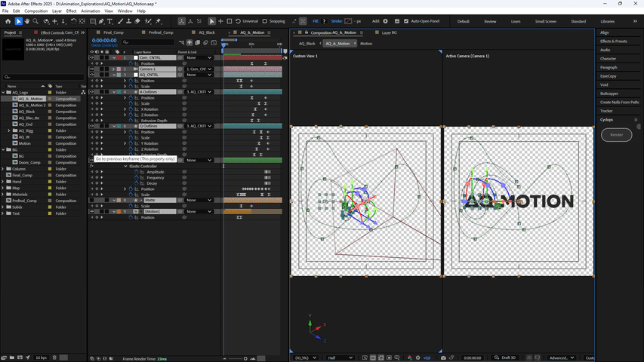The width and height of the screenshot is (644, 362).
Task: Switch to the Layer BG viewer tab
Action: point(389,32)
